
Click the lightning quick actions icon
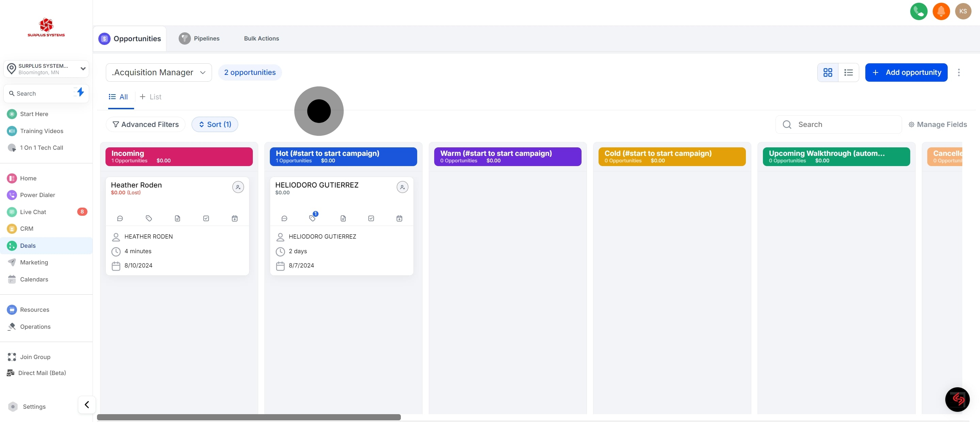[x=80, y=92]
